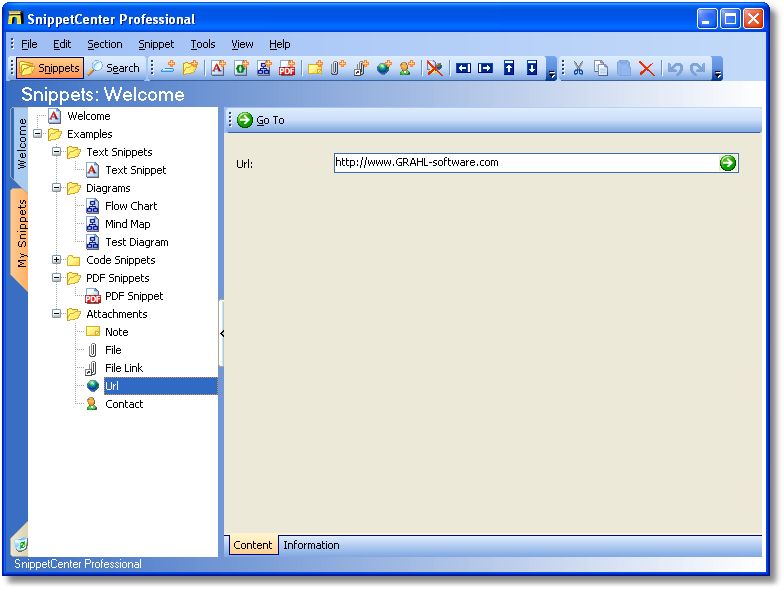784x590 pixels.
Task: Open the View menu
Action: (242, 44)
